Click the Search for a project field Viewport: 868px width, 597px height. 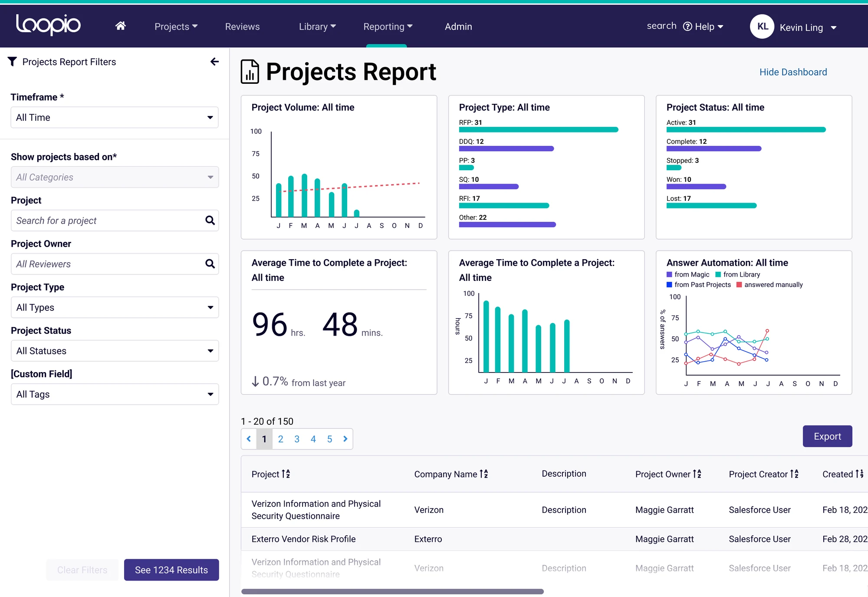(x=115, y=221)
